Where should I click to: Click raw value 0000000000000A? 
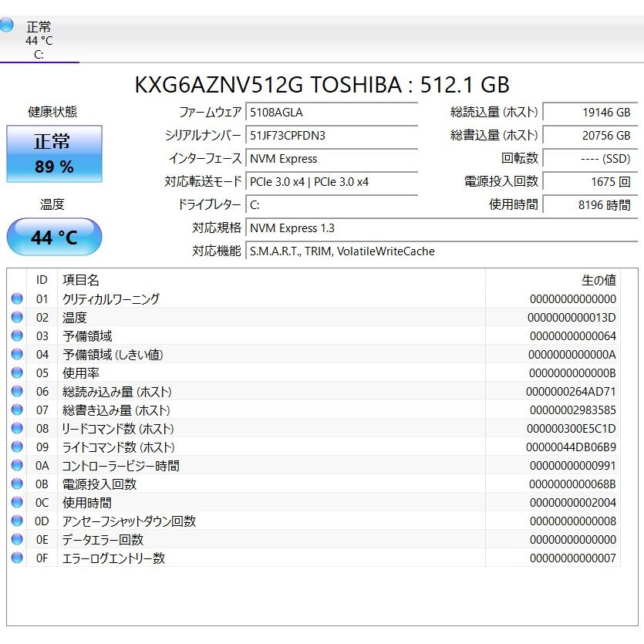click(572, 355)
